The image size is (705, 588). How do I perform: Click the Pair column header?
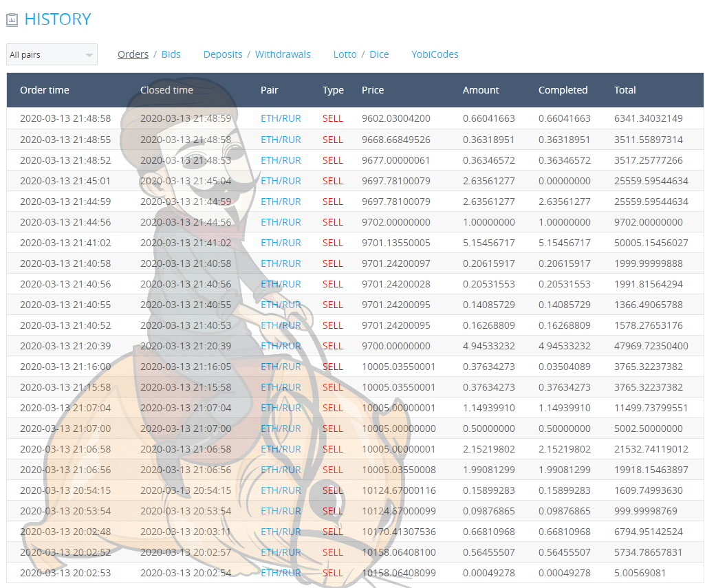tap(270, 90)
